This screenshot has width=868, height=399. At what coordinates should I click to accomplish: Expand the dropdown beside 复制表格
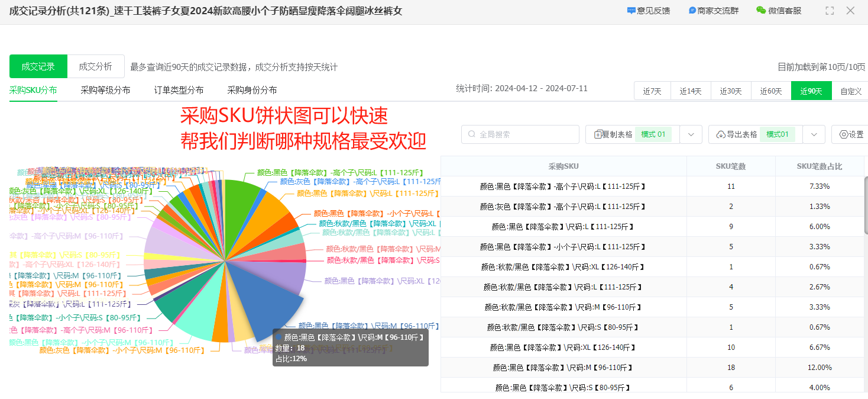coord(691,134)
